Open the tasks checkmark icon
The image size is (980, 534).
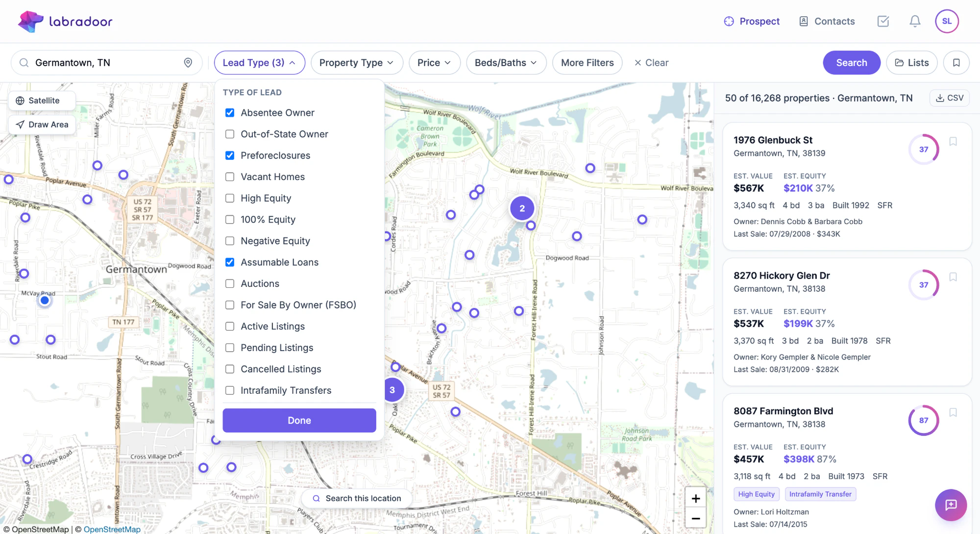click(x=883, y=21)
